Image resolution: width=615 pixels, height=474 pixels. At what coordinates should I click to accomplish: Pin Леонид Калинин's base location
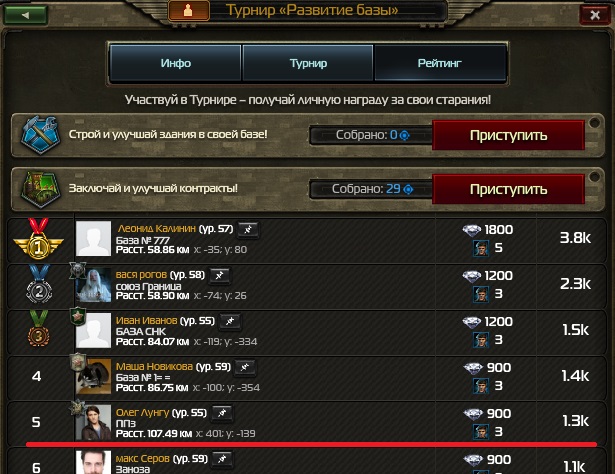(x=248, y=229)
